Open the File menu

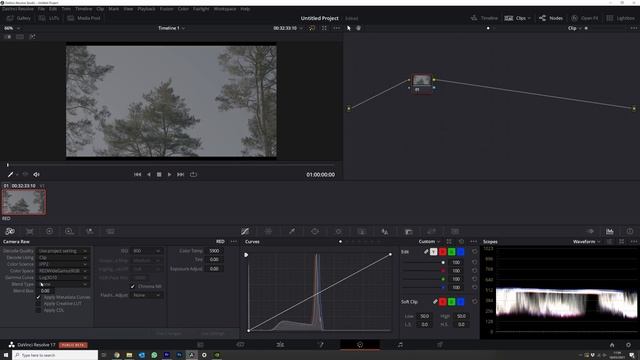(x=41, y=9)
